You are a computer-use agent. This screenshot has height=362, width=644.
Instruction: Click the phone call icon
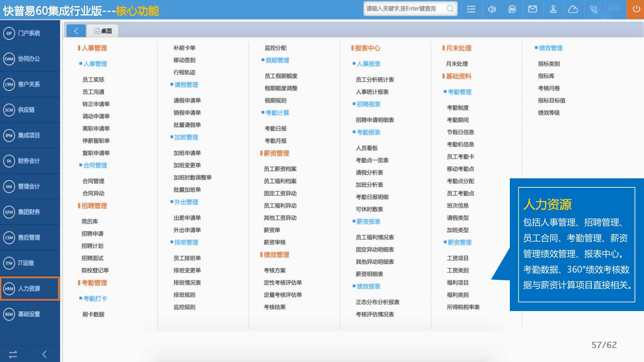tap(594, 9)
